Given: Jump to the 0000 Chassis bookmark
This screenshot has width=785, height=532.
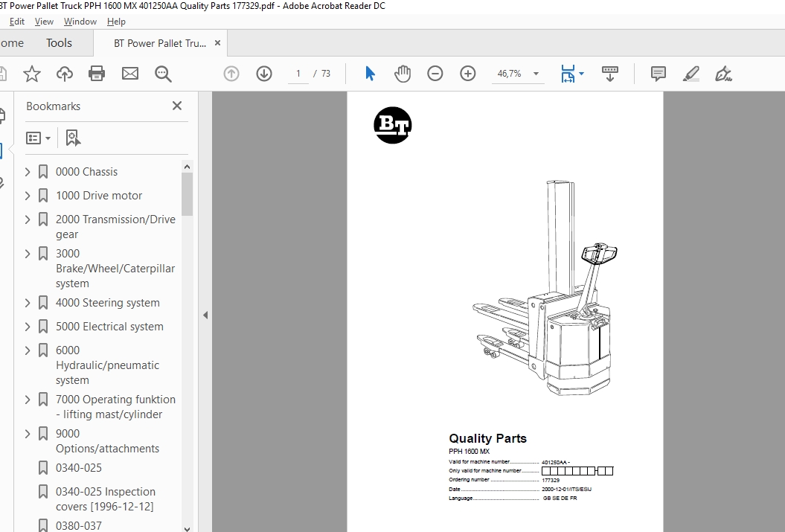Looking at the screenshot, I should coord(86,172).
